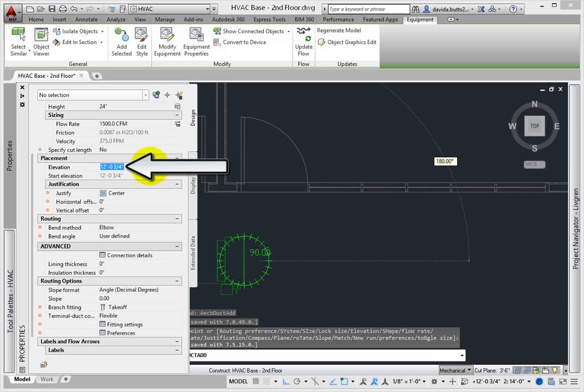Screen dimensions: 584x392
Task: Collapse the Justification section
Action: pyautogui.click(x=177, y=184)
